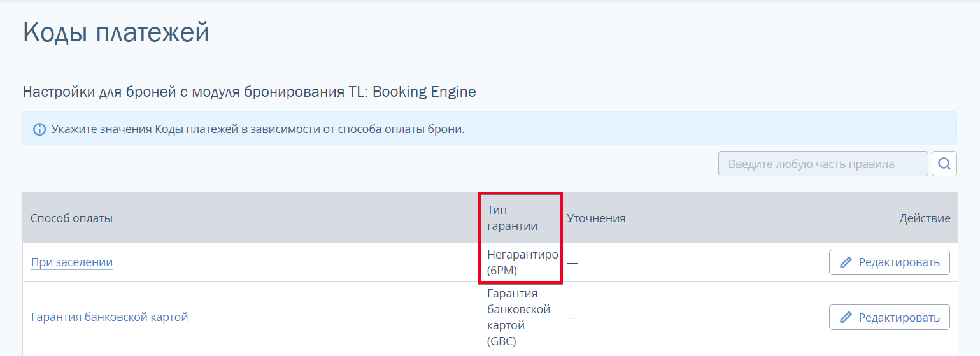The width and height of the screenshot is (980, 356).
Task: Click the 'Действие' column header
Action: pyautogui.click(x=925, y=218)
